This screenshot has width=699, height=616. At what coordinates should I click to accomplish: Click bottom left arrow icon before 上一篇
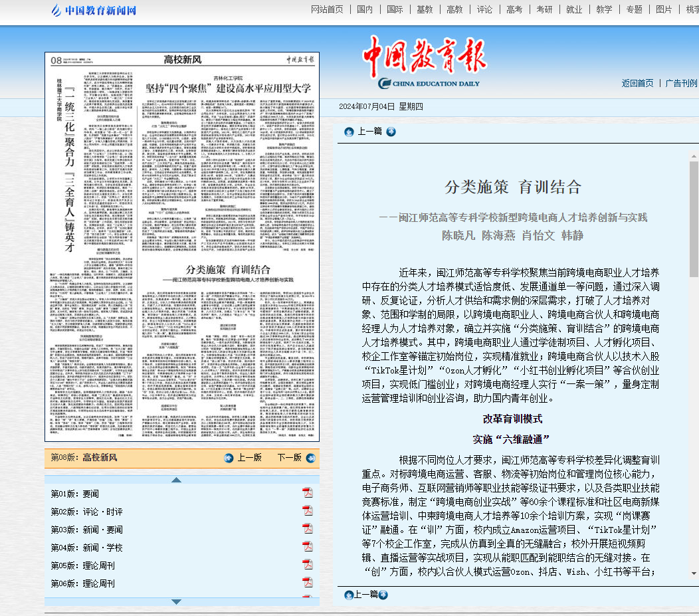tap(349, 595)
